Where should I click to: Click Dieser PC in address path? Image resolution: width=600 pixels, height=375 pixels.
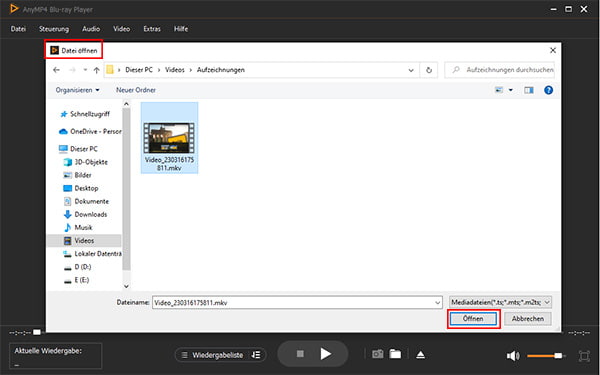click(x=139, y=70)
